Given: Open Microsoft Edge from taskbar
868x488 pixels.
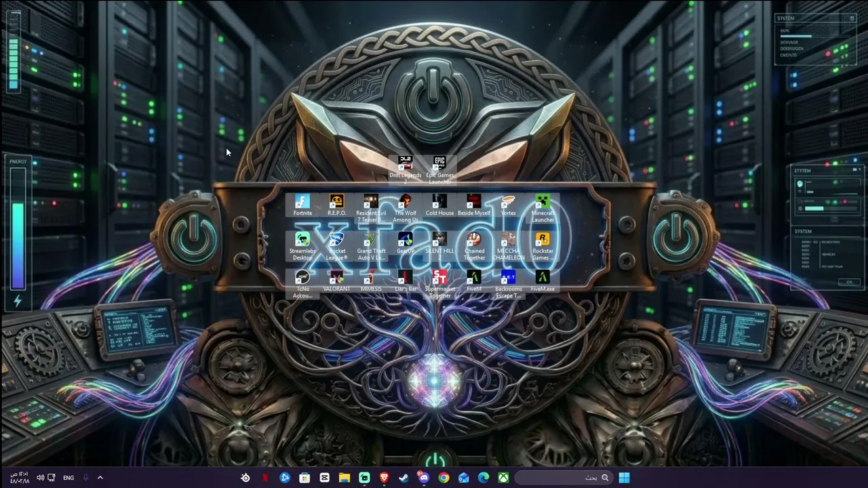Looking at the screenshot, I should coord(484,478).
